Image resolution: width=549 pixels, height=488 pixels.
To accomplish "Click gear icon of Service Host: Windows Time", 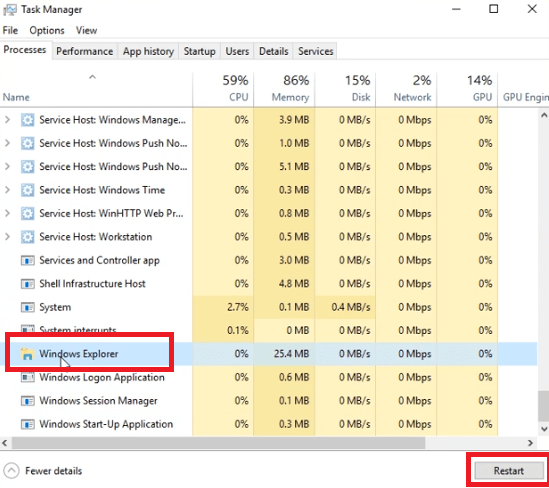I will pyautogui.click(x=27, y=190).
